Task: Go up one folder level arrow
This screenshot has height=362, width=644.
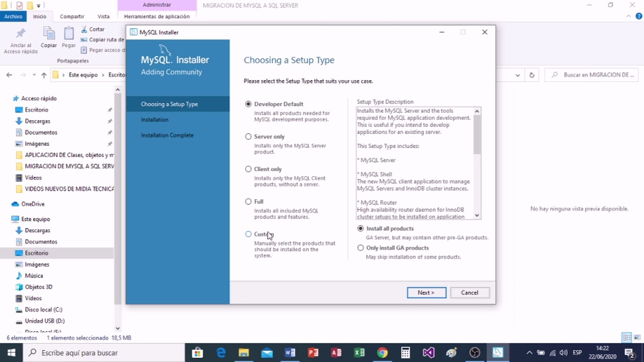Action: point(44,75)
